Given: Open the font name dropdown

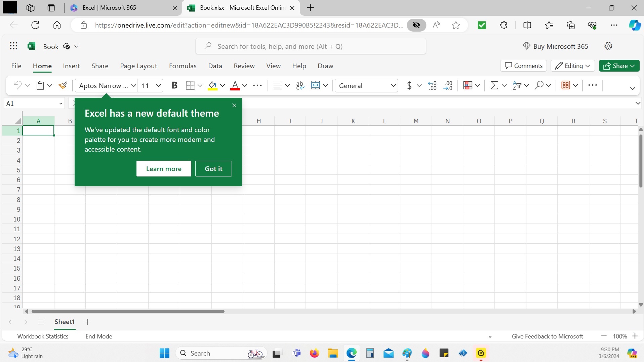Looking at the screenshot, I should pos(133,85).
